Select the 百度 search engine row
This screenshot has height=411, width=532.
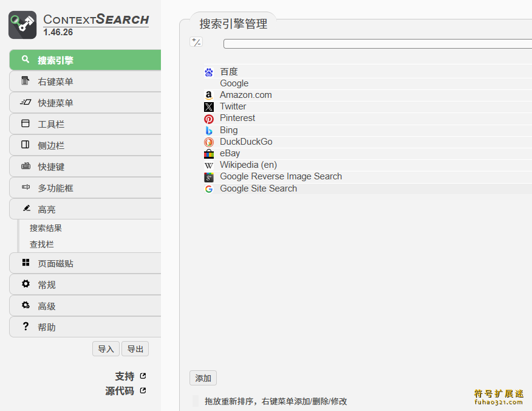pos(368,72)
